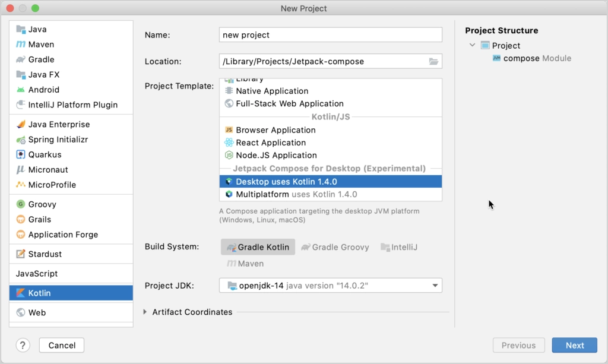
Task: Open folder browser for Location field
Action: click(433, 61)
